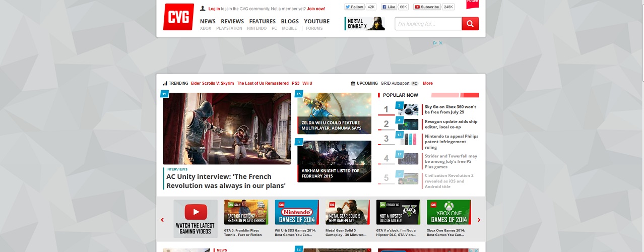
Task: Open Zelda Wii U multiplayer thumbnail
Action: tap(334, 113)
